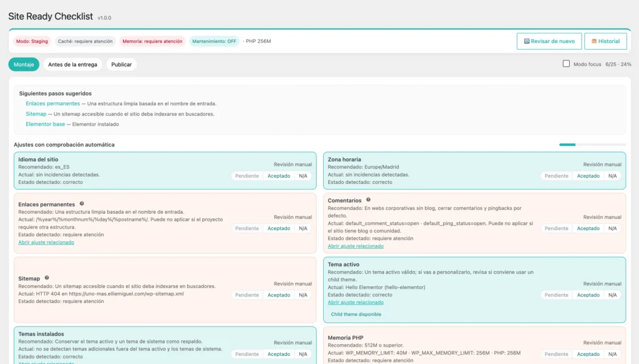Image resolution: width=639 pixels, height=364 pixels.
Task: Click refresh icon in Revisar de nuevo
Action: point(527,41)
